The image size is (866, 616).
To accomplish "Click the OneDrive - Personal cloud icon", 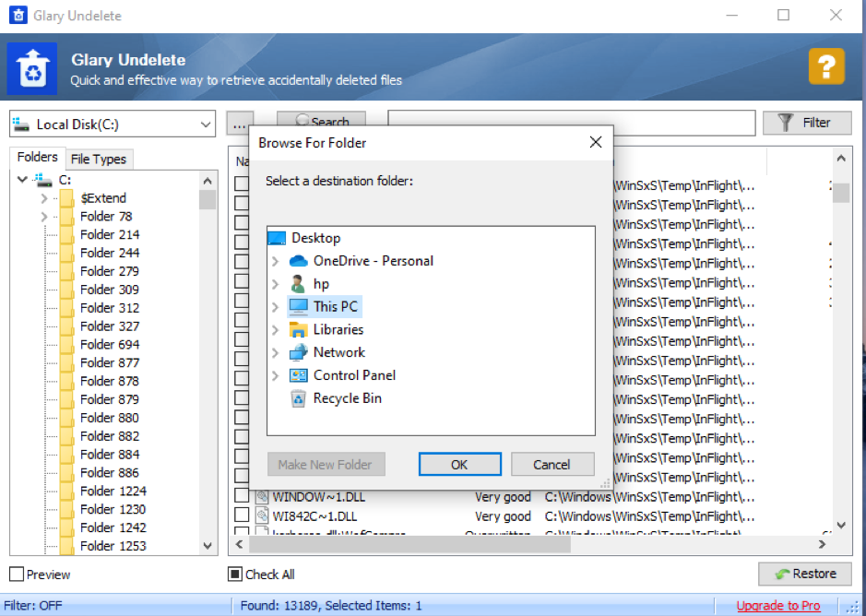I will tap(298, 261).
